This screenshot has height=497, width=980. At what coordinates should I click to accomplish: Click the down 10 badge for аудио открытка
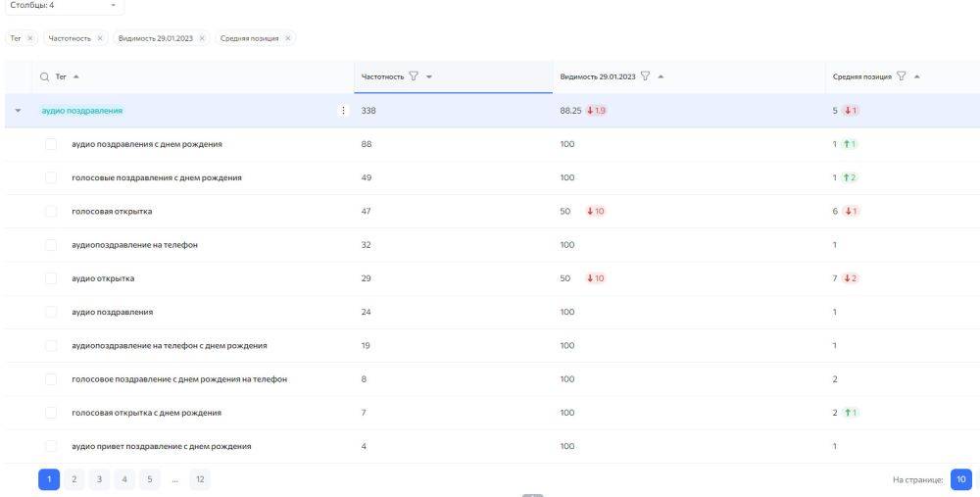point(596,278)
